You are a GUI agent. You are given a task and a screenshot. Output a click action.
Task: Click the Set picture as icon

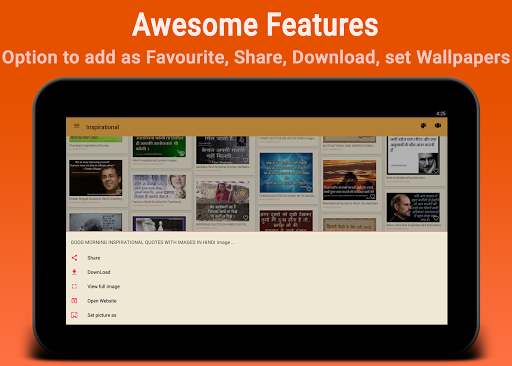point(74,315)
